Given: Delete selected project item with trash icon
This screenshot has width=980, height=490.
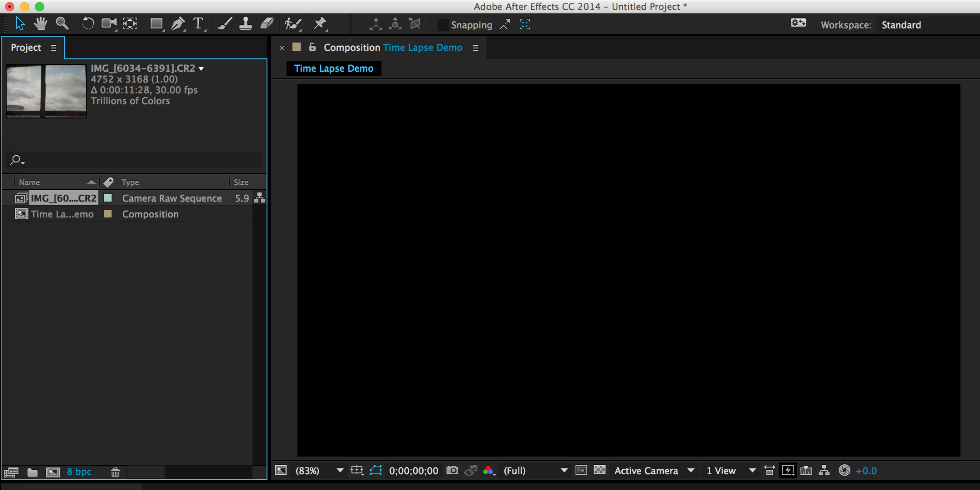Looking at the screenshot, I should (115, 472).
